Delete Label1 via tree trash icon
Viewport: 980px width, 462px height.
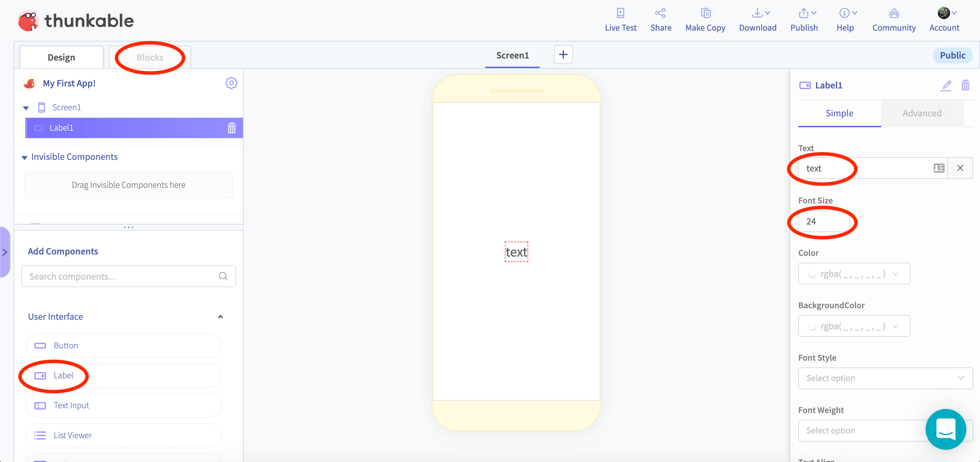coord(231,128)
